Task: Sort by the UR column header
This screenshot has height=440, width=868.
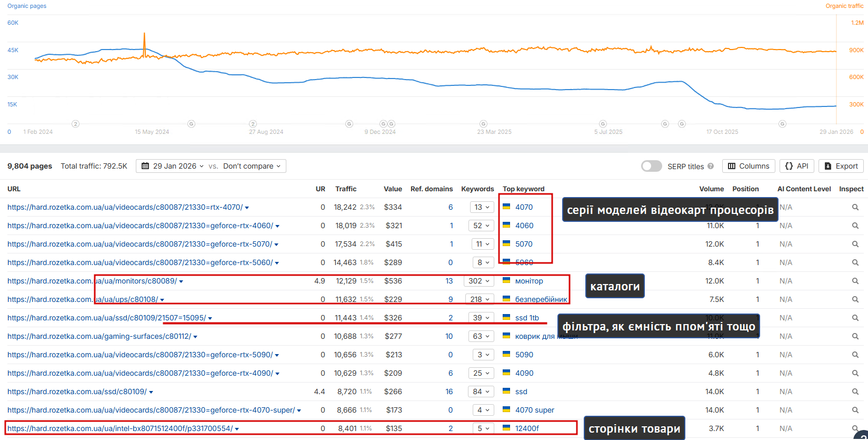Action: pyautogui.click(x=321, y=189)
